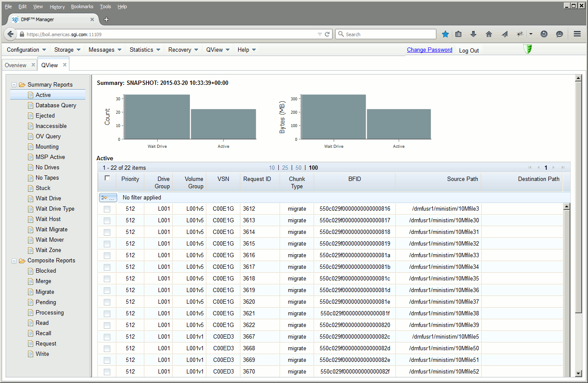
Task: Show 10 items per page
Action: [272, 168]
